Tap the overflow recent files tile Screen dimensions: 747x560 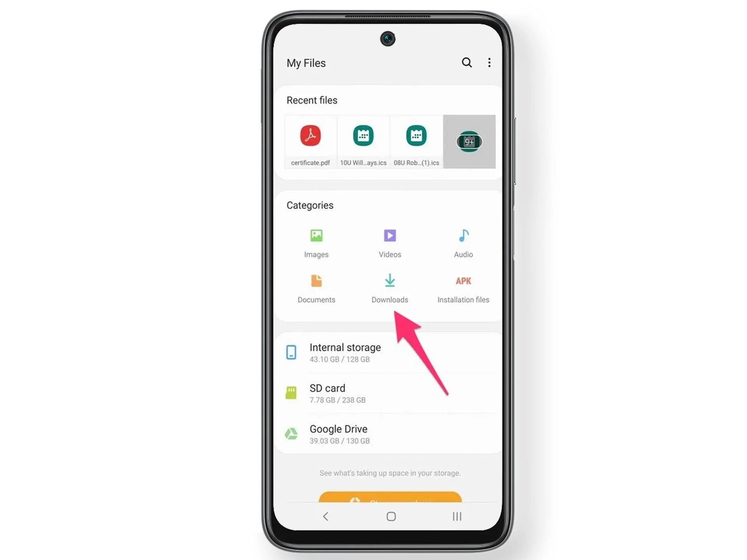(469, 141)
